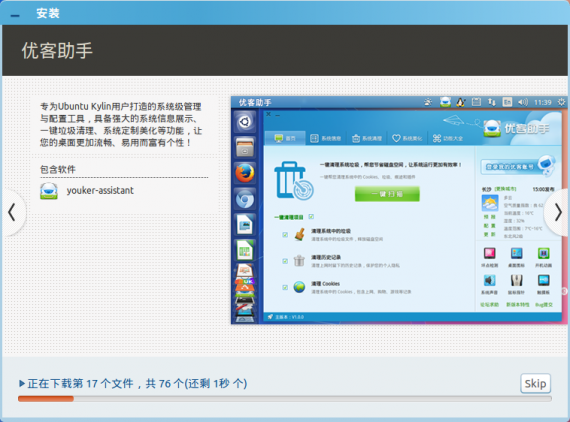Click the large trash can scan icon

tap(294, 181)
